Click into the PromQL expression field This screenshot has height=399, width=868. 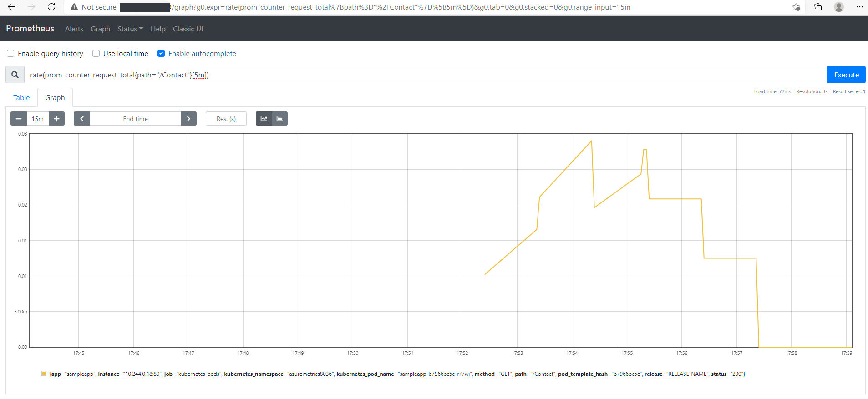click(426, 75)
